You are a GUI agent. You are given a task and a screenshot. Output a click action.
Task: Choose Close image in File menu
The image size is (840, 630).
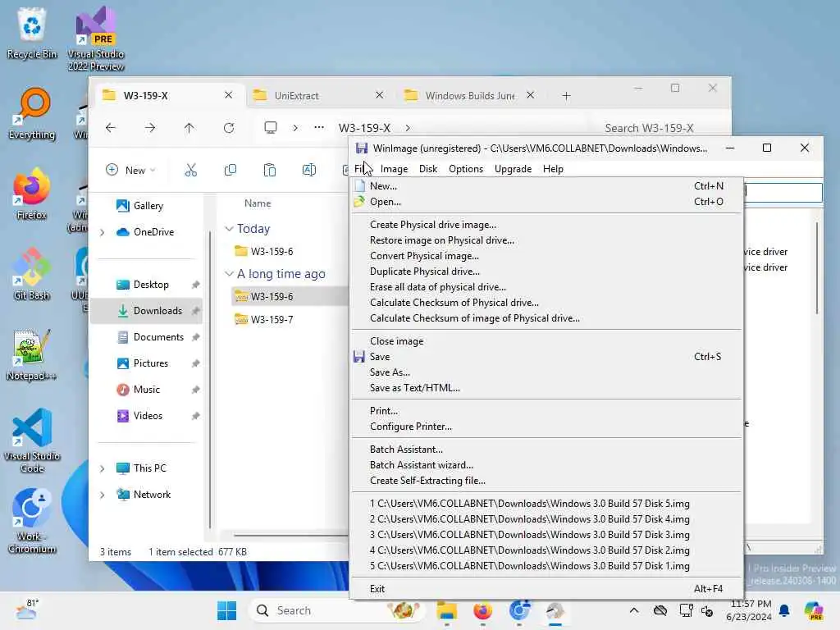click(546, 340)
